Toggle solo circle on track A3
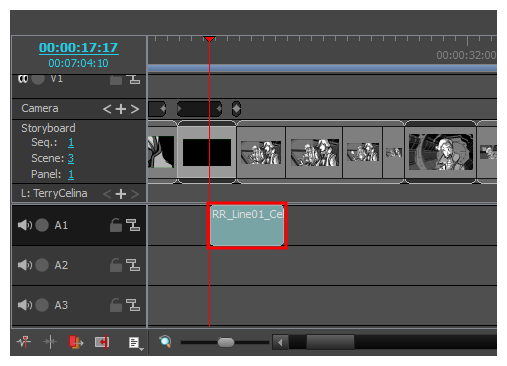507x366 pixels. 42,305
